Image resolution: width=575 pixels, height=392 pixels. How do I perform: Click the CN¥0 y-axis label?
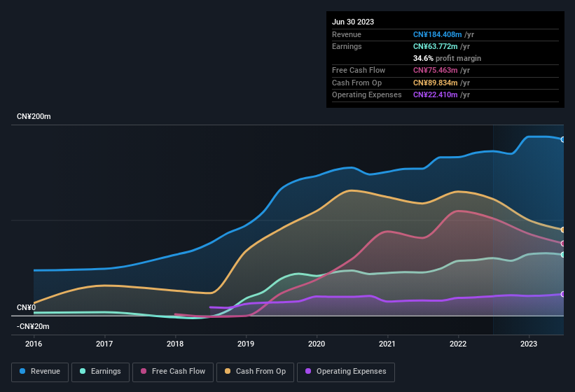click(x=27, y=308)
